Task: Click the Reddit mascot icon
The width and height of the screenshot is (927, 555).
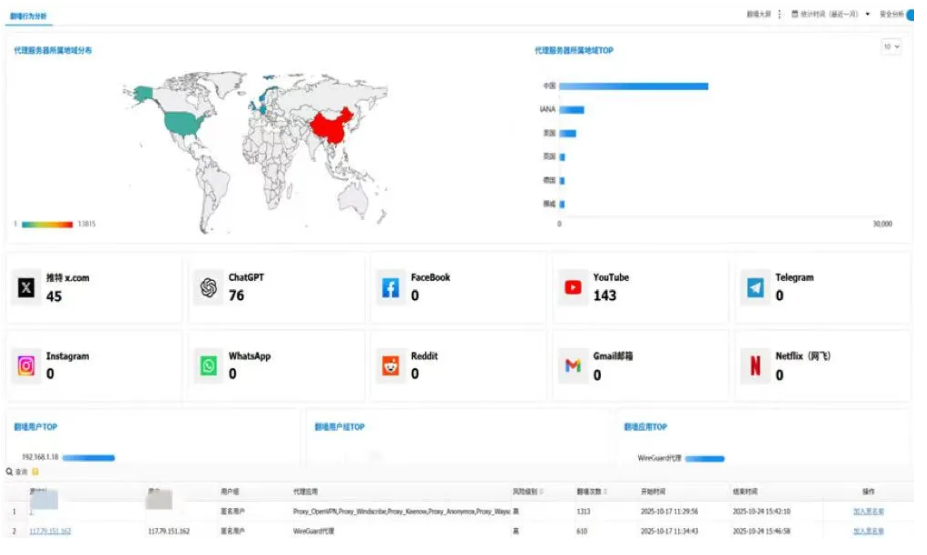Action: tap(391, 366)
